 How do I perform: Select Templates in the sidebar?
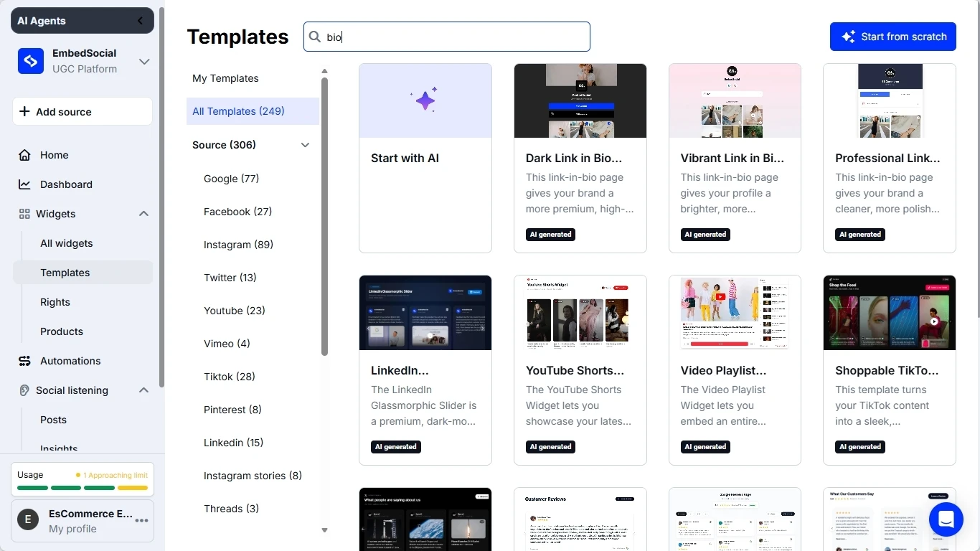point(83,273)
